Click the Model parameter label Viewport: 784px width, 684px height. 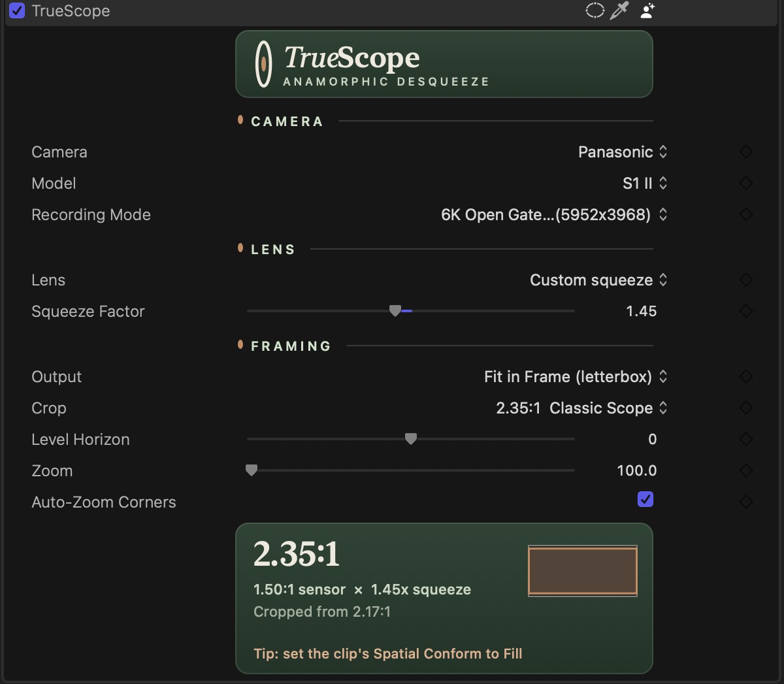[x=54, y=183]
